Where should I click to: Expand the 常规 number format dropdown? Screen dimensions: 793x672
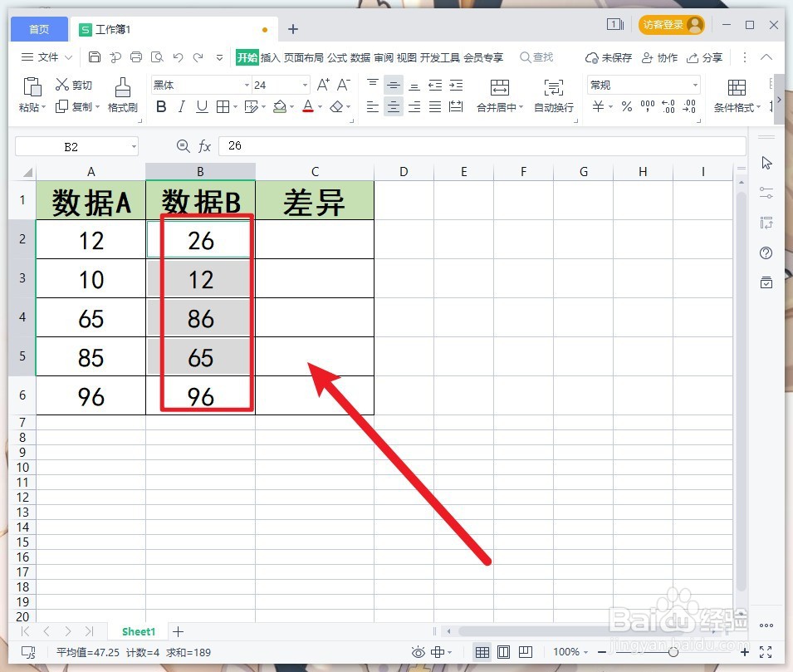(696, 84)
